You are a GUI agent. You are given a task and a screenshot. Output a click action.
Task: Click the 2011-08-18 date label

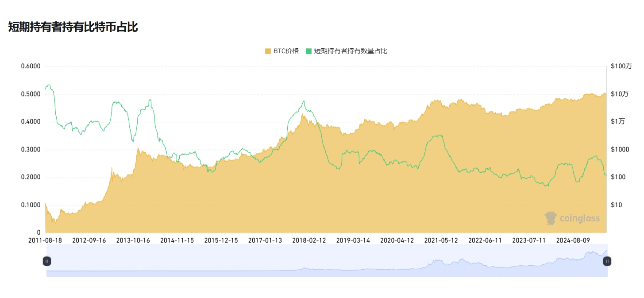point(46,240)
